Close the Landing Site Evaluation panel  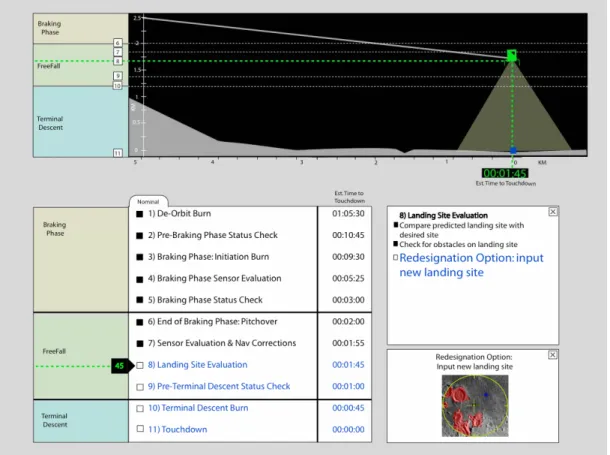[x=552, y=212]
